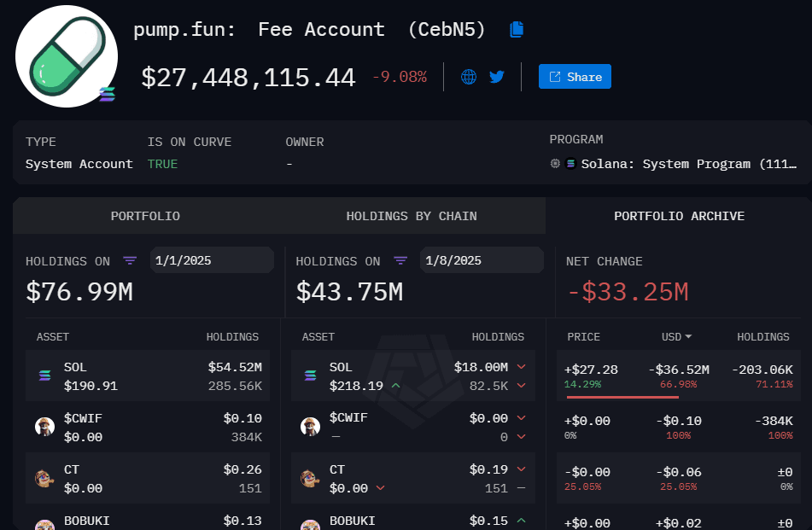Click SOL icon in the 1/1/2025 list
This screenshot has height=530, width=812.
click(45, 376)
